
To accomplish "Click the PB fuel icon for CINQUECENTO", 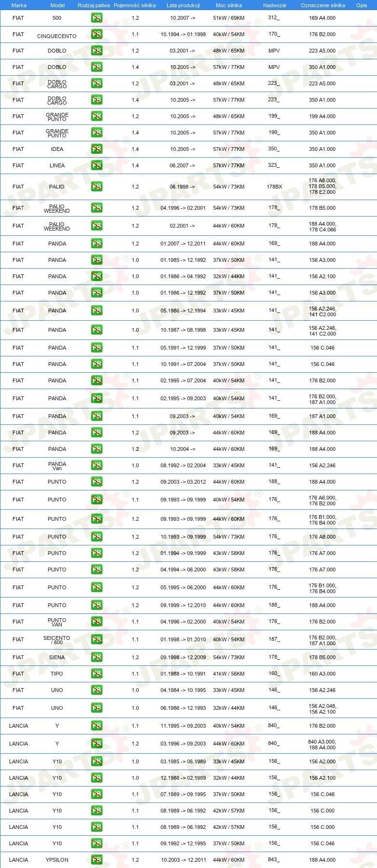I will (97, 34).
